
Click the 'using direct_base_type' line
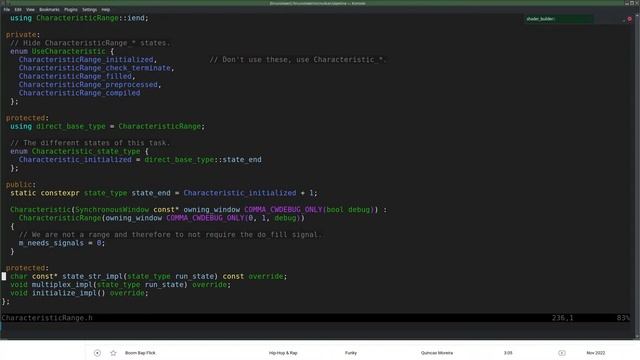click(x=107, y=127)
